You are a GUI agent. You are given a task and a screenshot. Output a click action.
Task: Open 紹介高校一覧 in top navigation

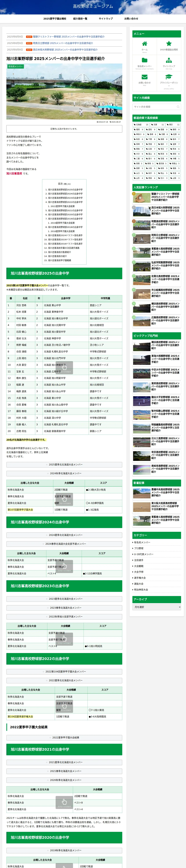[80, 19]
